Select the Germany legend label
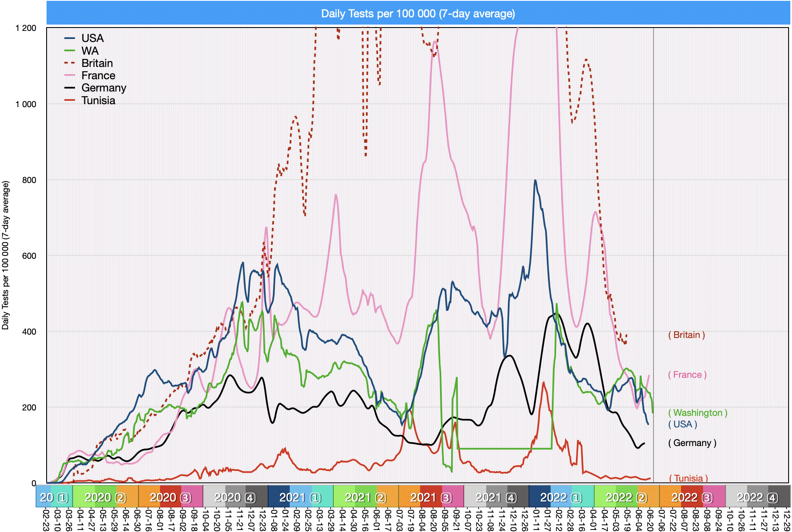 pyautogui.click(x=104, y=88)
